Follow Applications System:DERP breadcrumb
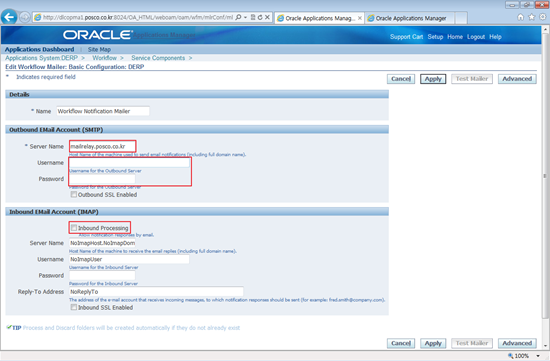The width and height of the screenshot is (550, 361). (41, 58)
